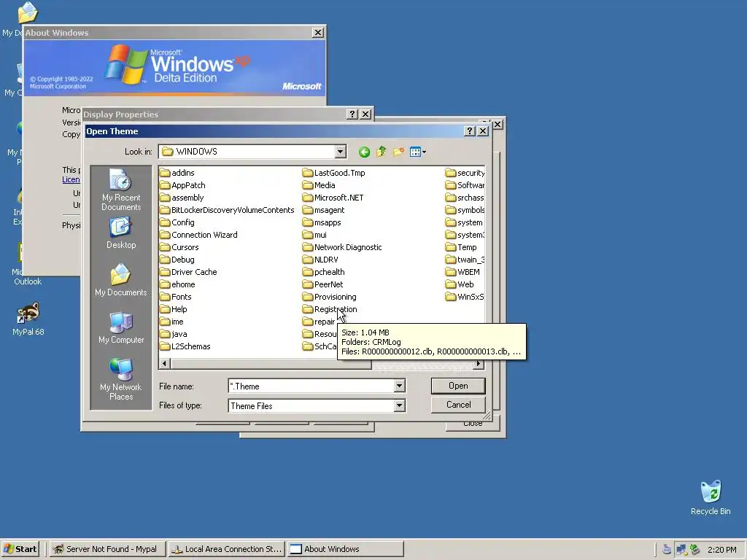Screen dimensions: 747x560
Task: Click the Open button
Action: coord(458,386)
